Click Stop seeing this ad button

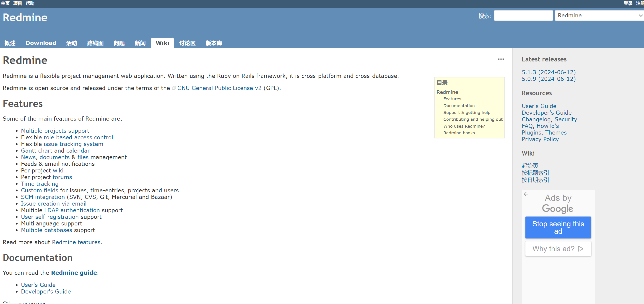(x=558, y=227)
